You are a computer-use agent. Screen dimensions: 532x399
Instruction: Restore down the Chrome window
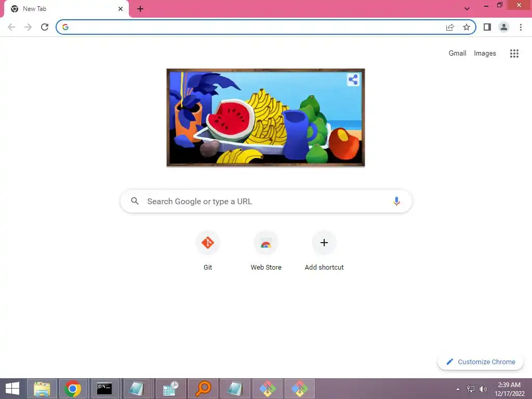pos(499,5)
